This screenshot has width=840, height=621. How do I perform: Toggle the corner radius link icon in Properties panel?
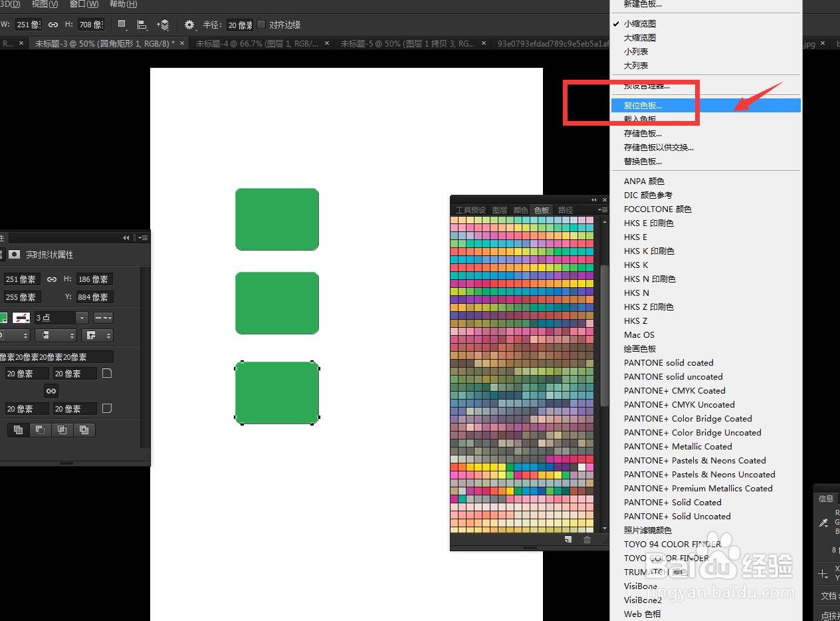[x=51, y=391]
